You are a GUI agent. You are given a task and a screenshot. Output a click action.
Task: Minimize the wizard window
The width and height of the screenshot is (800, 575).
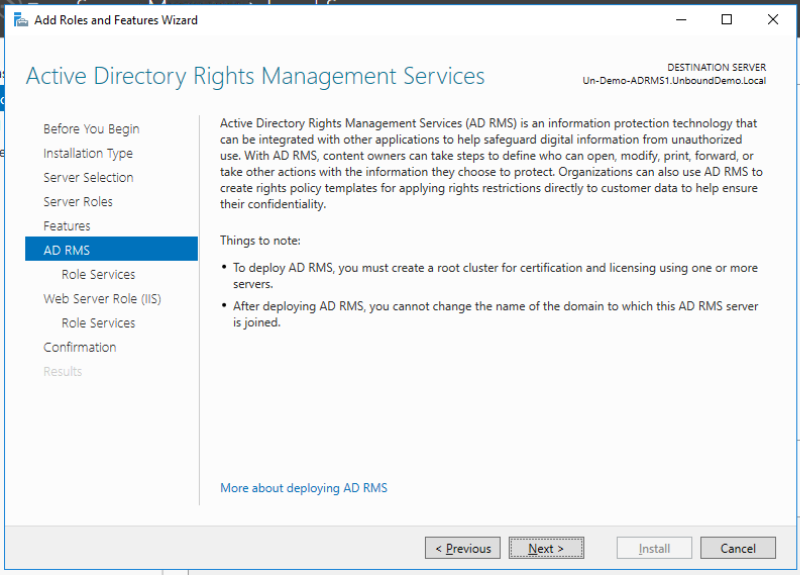pyautogui.click(x=681, y=20)
